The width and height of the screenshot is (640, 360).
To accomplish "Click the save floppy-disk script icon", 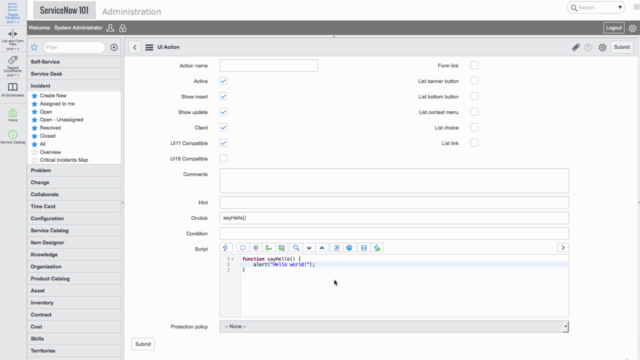I will [364, 248].
